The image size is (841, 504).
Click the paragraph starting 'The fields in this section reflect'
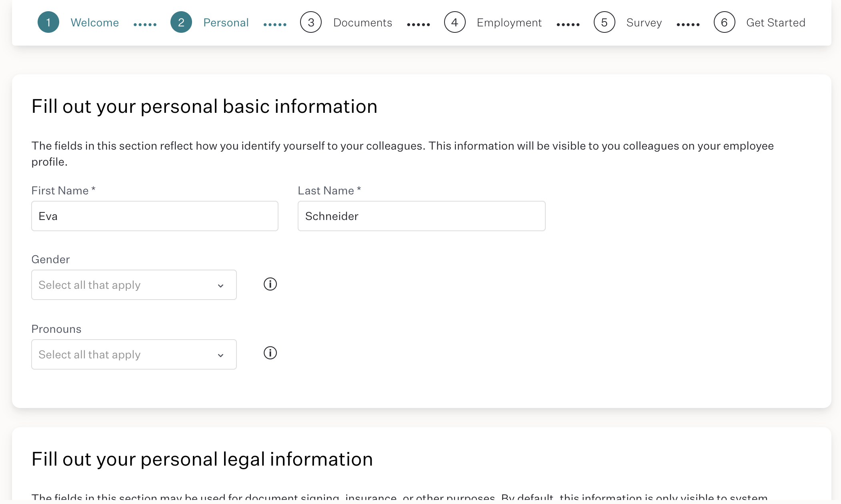pyautogui.click(x=402, y=154)
